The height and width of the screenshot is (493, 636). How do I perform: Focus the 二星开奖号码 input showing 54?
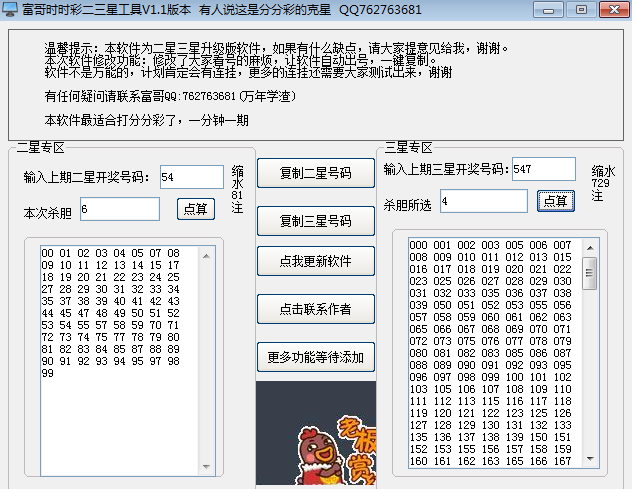click(x=191, y=177)
